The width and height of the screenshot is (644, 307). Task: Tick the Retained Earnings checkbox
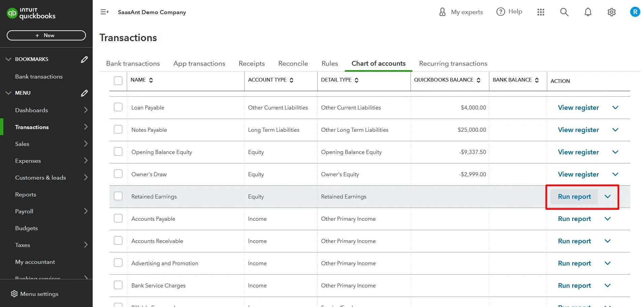coord(118,196)
